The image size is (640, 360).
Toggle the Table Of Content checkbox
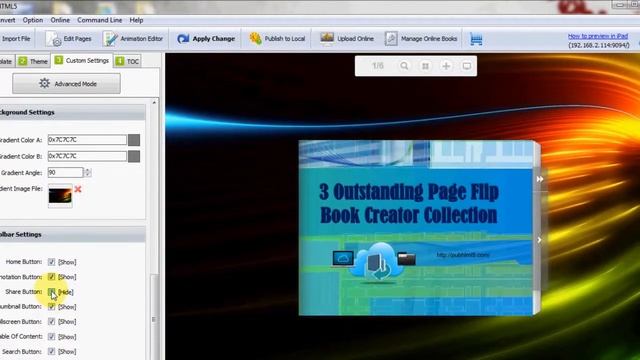(x=51, y=336)
